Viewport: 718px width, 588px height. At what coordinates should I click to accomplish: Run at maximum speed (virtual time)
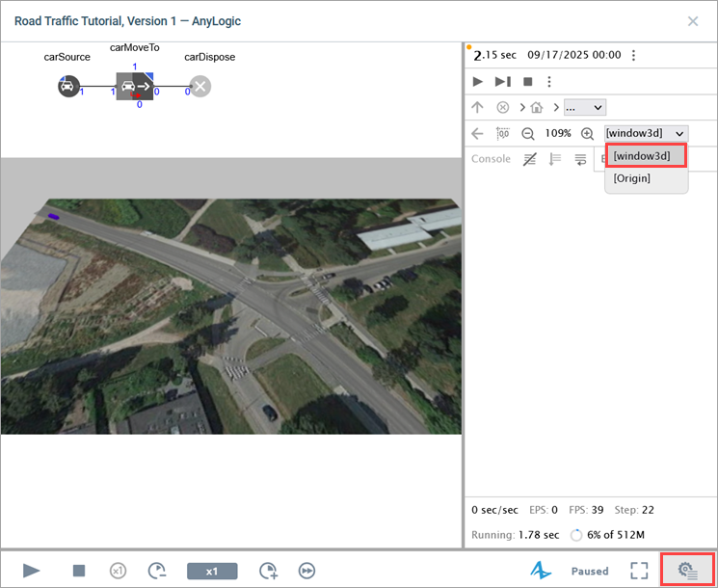coord(307,571)
